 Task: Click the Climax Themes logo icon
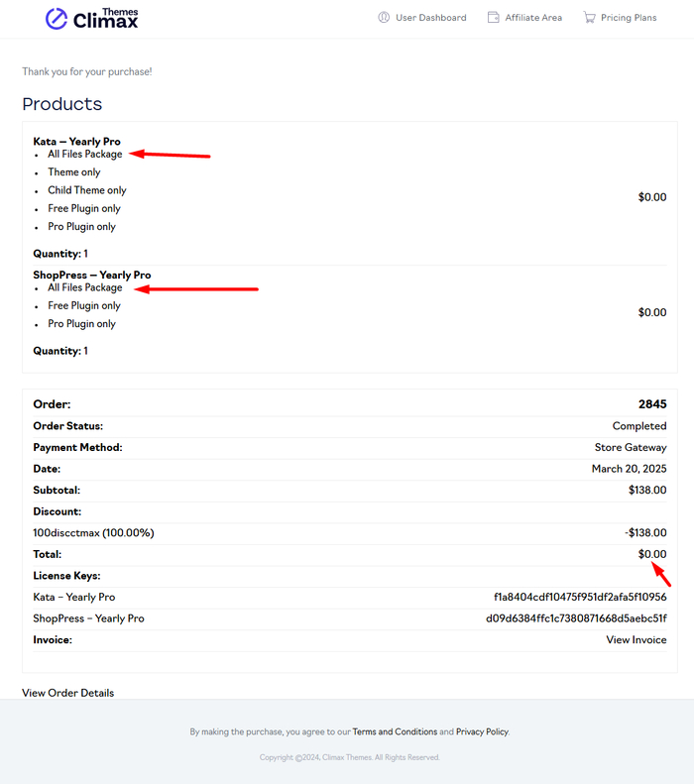pos(58,19)
